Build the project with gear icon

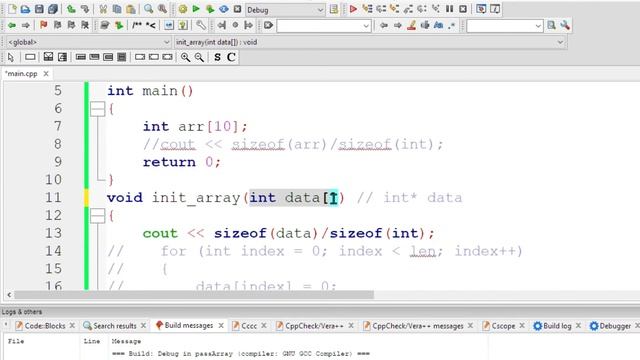point(183,9)
